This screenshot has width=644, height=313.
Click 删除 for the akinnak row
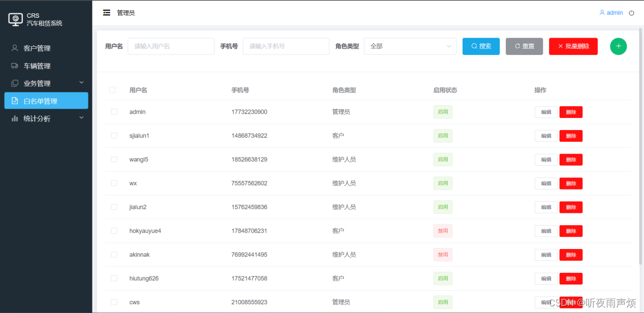(x=571, y=255)
